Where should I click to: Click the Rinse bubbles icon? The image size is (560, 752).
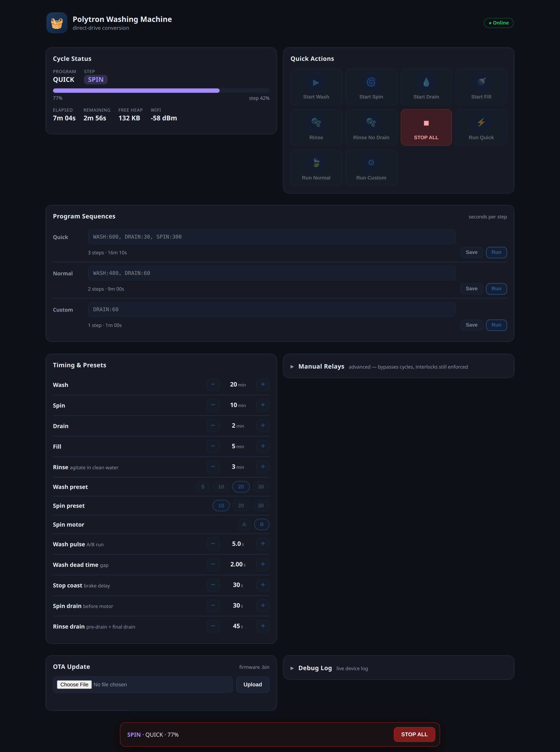[x=316, y=122]
